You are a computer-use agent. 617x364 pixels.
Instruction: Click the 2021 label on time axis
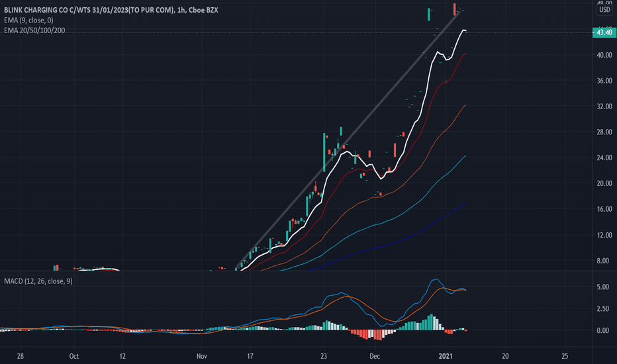446,356
